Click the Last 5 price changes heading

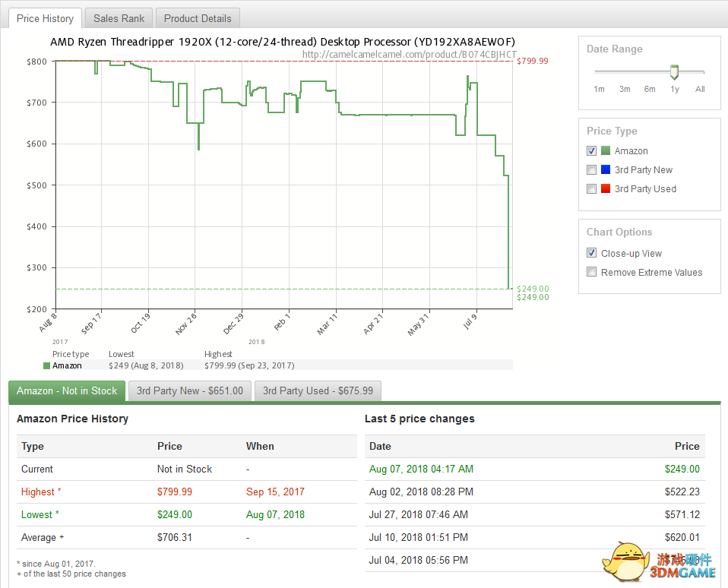(x=419, y=419)
